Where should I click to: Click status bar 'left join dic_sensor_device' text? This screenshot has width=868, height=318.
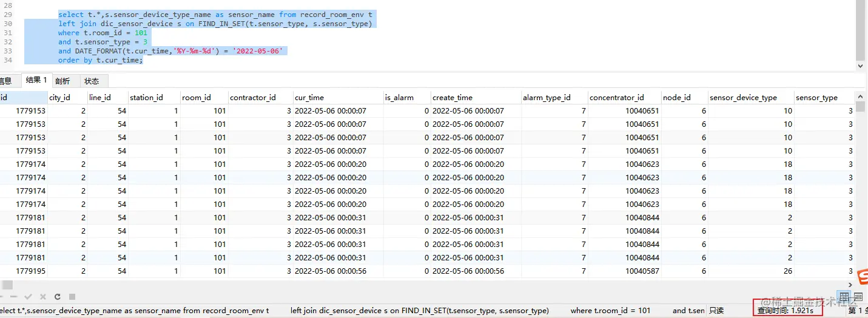[x=419, y=311]
